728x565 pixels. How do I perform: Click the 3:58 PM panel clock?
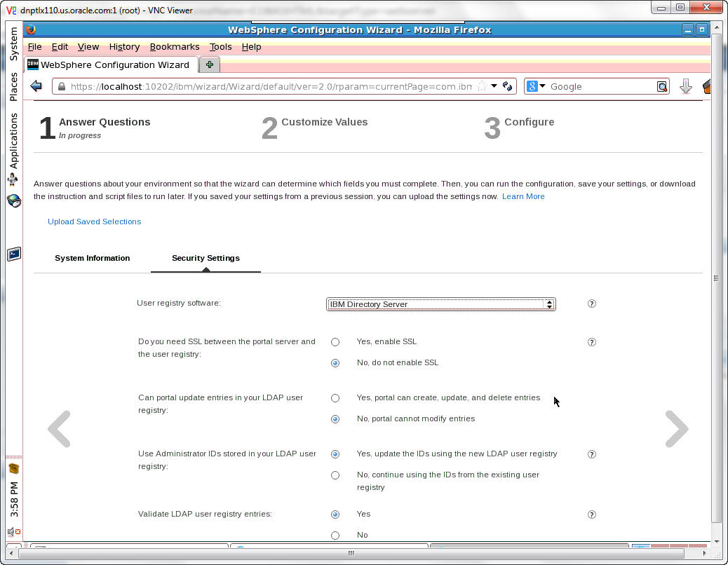(14, 500)
